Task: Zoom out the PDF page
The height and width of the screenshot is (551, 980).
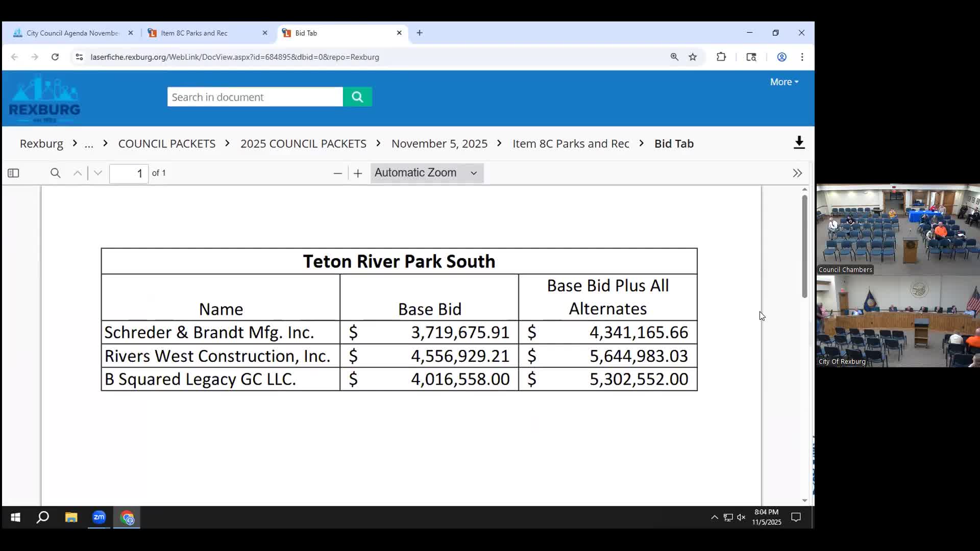Action: pos(337,173)
